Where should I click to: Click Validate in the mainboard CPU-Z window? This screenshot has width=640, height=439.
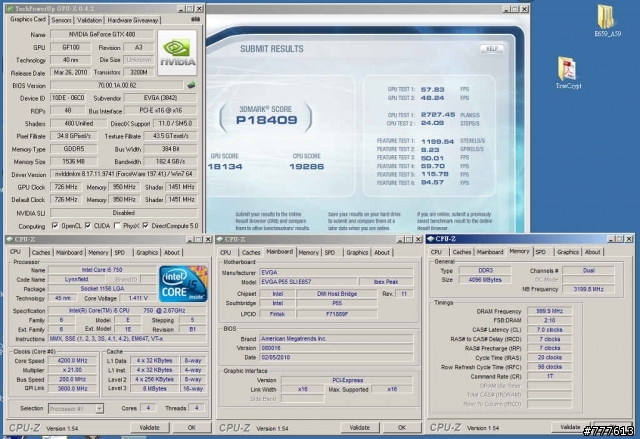(x=360, y=427)
